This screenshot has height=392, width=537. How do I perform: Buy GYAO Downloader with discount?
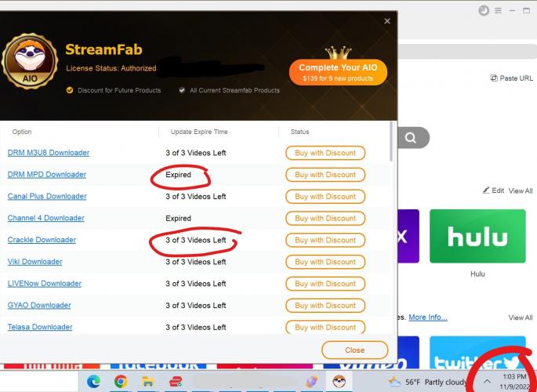click(325, 306)
